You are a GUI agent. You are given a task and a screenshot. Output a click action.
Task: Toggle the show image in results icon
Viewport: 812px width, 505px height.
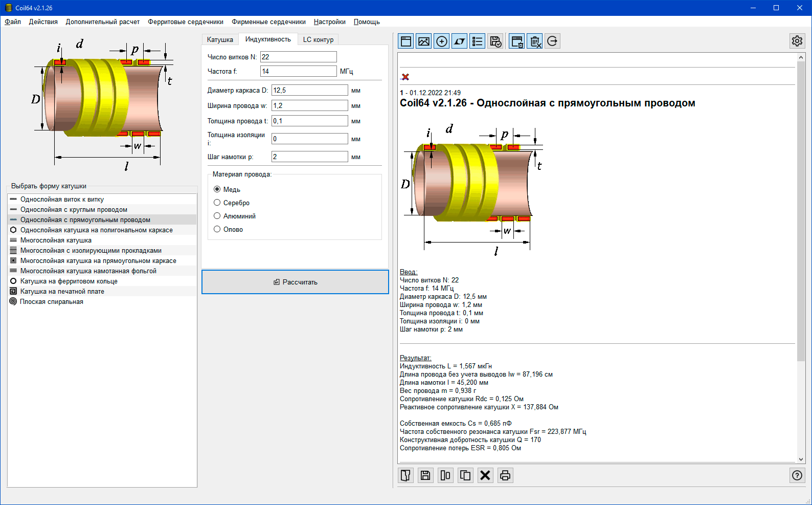click(424, 41)
